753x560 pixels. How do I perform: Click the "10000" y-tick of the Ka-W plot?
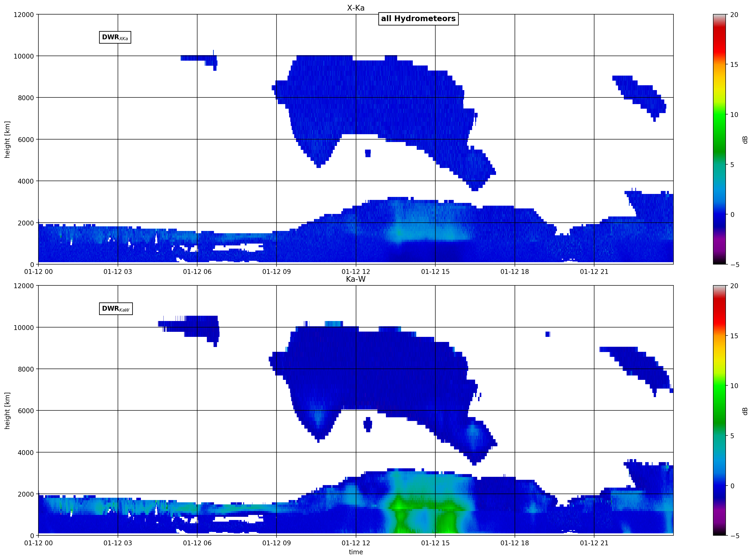(x=24, y=327)
